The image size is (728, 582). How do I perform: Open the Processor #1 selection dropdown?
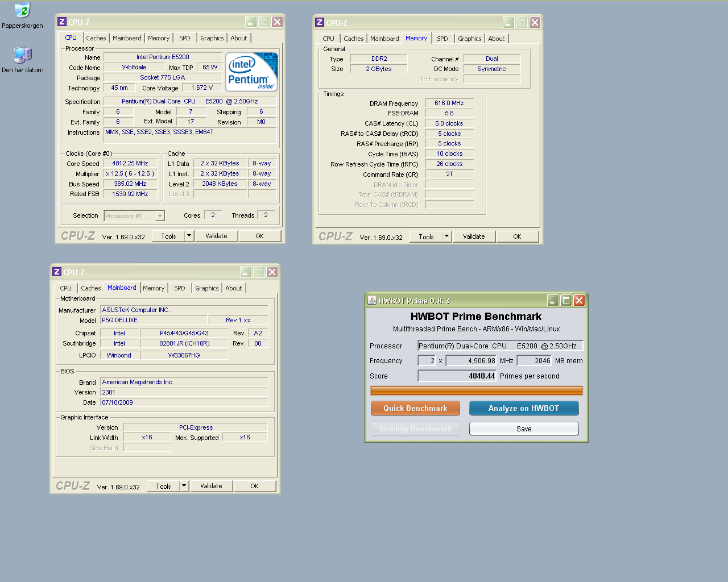[x=160, y=216]
